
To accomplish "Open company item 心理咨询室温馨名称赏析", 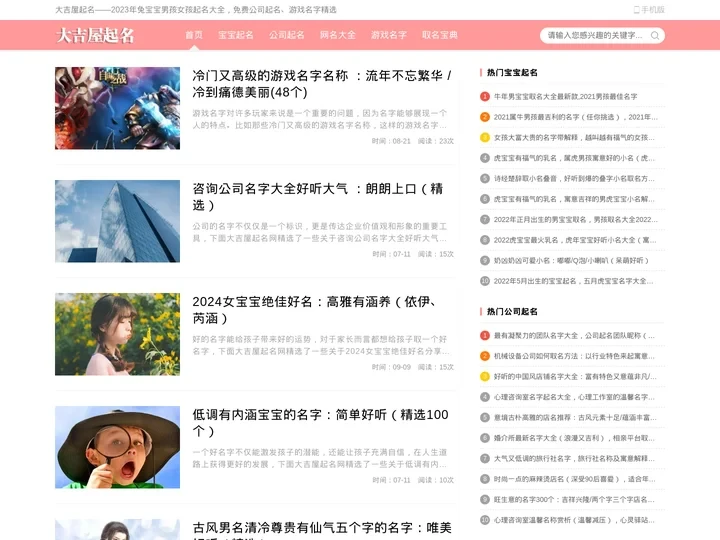I will pyautogui.click(x=574, y=520).
